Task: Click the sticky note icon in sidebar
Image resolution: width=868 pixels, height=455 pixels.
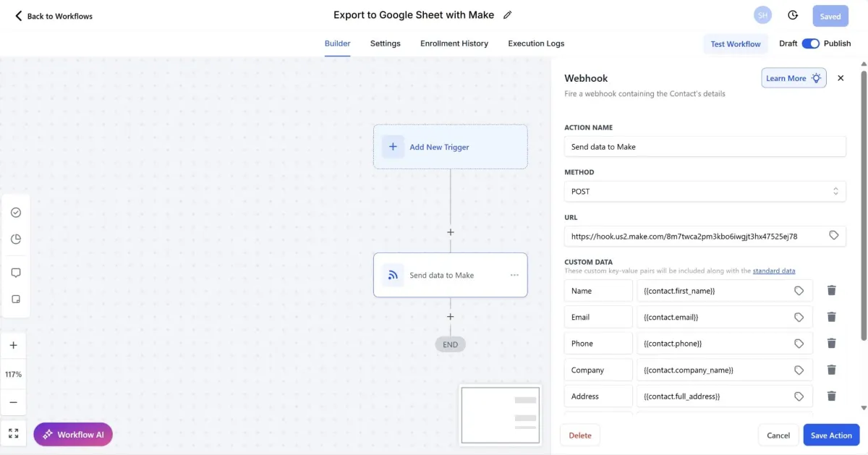Action: (x=16, y=299)
